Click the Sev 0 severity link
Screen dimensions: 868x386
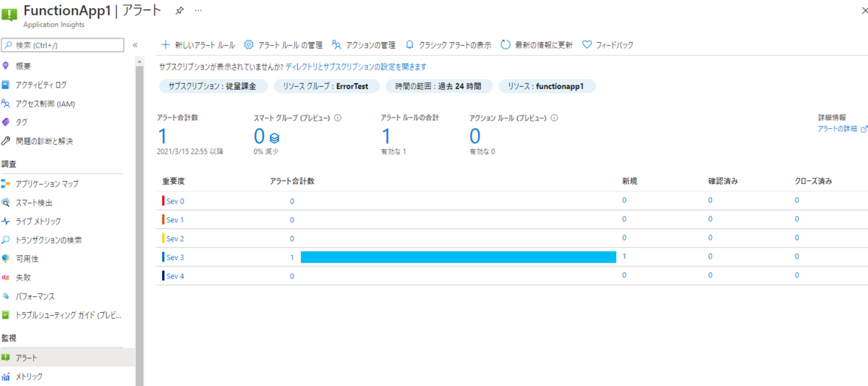[175, 201]
